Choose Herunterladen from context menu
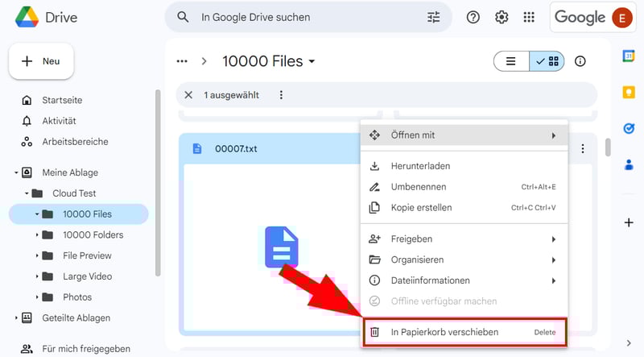This screenshot has height=357, width=644. 420,166
